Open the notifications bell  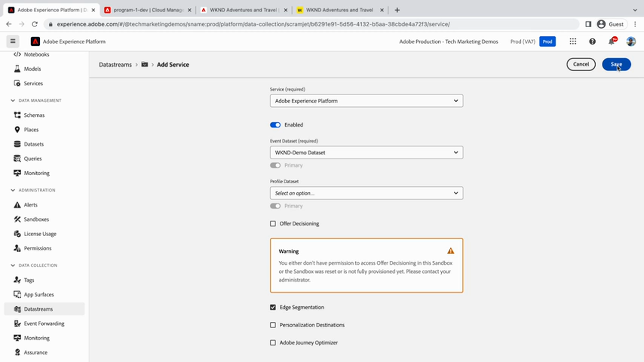pos(612,41)
